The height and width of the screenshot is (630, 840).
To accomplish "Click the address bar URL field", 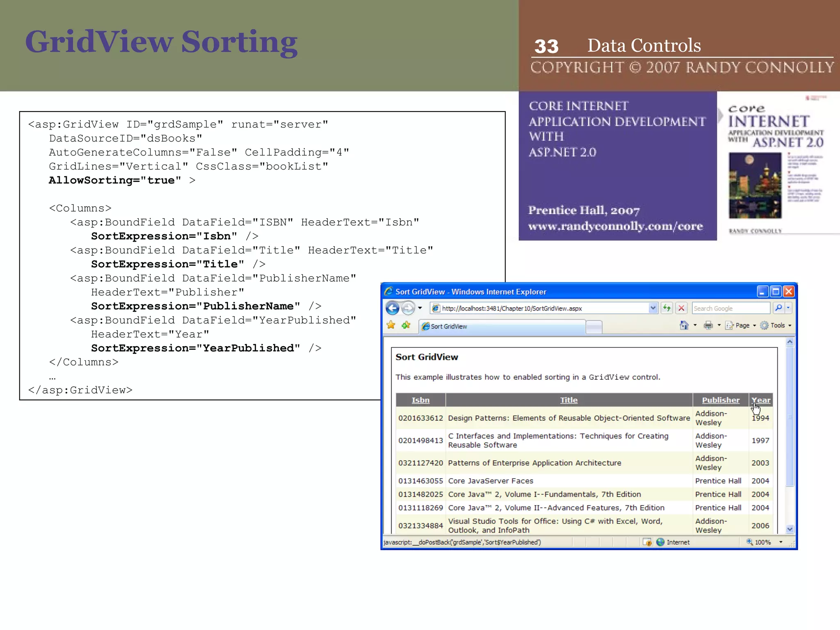I will coord(543,308).
